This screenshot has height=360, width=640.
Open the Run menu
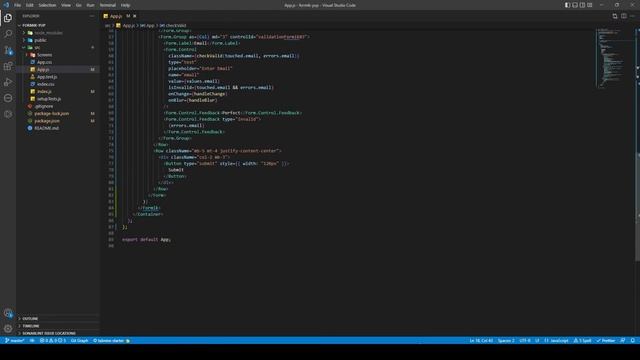pos(90,5)
